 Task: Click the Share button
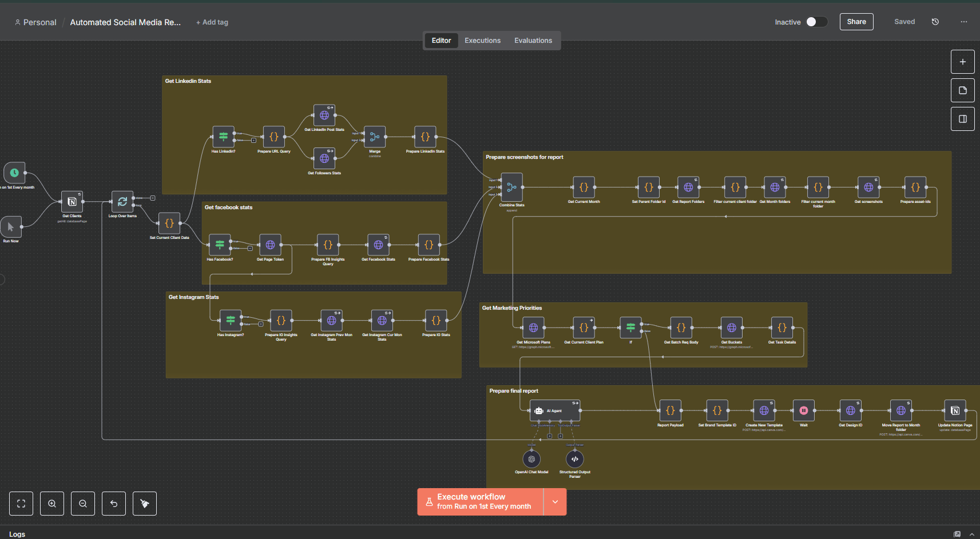[856, 22]
